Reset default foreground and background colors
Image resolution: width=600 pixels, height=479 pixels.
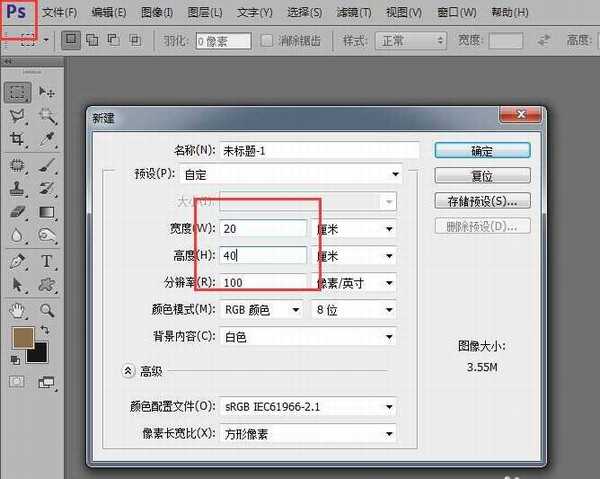click(x=15, y=360)
